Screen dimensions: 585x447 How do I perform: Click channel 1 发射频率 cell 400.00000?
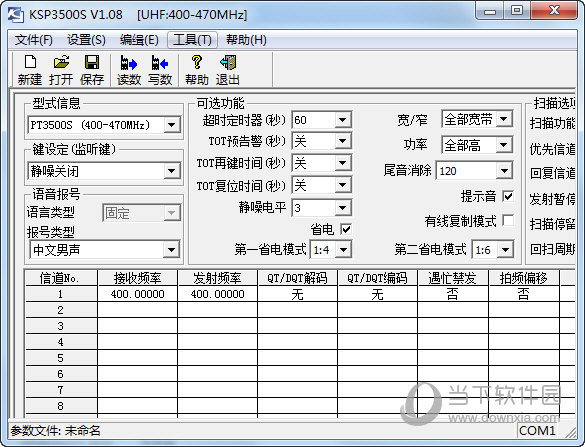click(218, 294)
